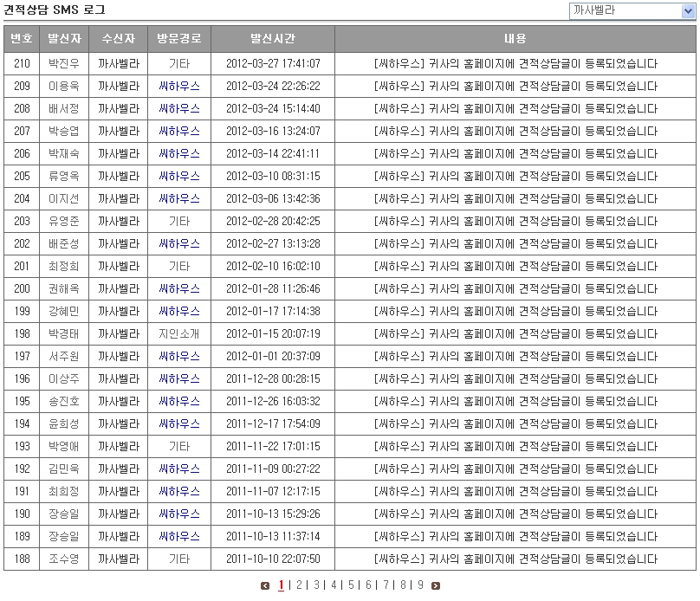Click the next page arrow icon
Viewport: 700px width, 601px height.
coord(436,585)
